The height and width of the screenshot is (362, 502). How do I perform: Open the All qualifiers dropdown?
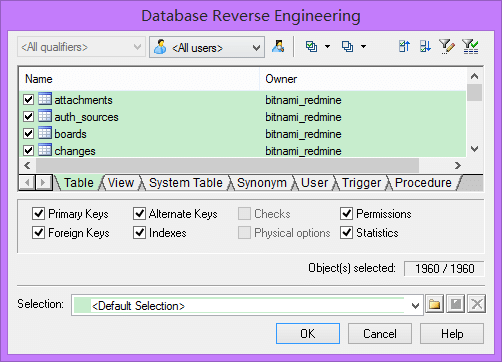point(81,47)
